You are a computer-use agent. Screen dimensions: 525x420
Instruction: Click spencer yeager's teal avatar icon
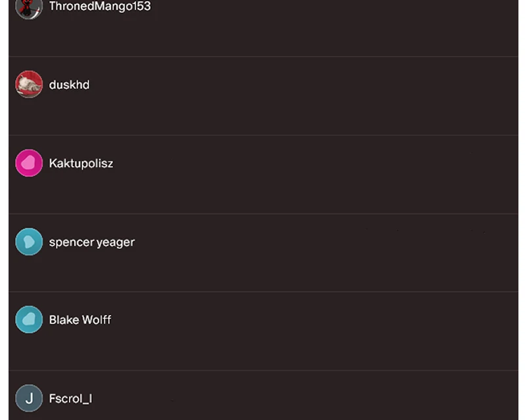pos(29,241)
